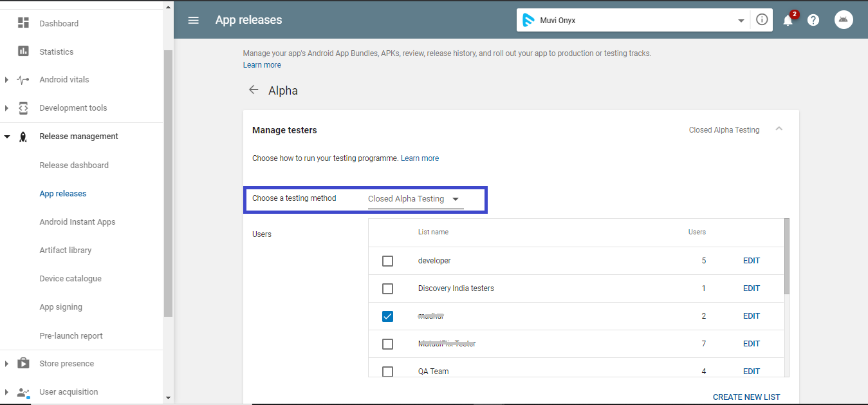
Task: Click the sidebar scrollbar thumb
Action: 169,184
